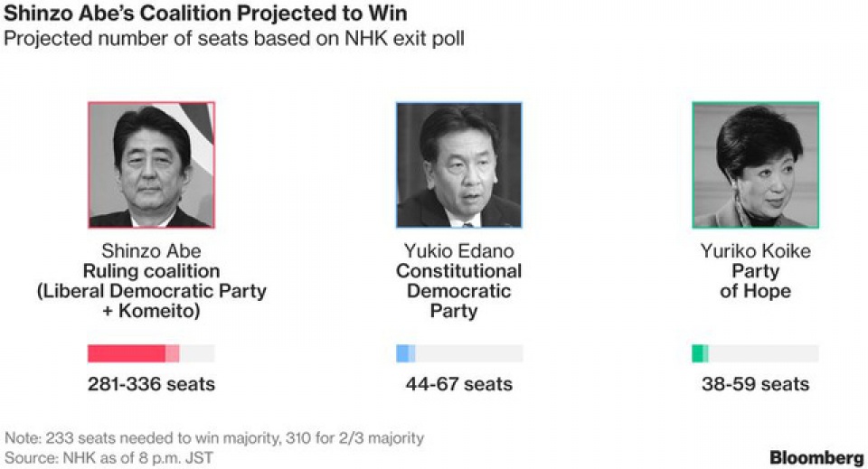Screen dimensions: 868x469
Task: Click the Bloomberg logo
Action: pyautogui.click(x=816, y=457)
